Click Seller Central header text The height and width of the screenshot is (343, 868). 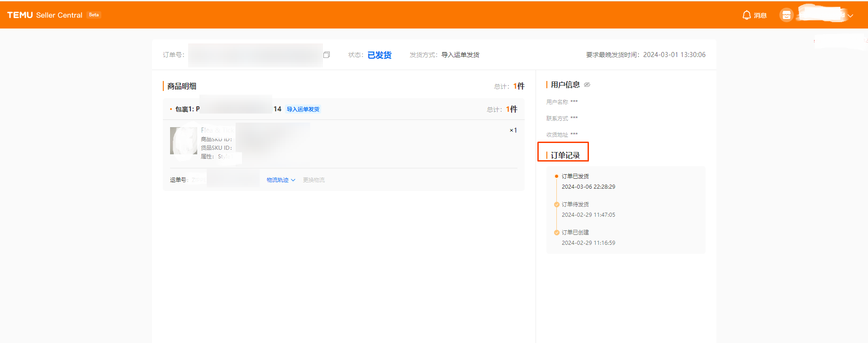point(59,15)
